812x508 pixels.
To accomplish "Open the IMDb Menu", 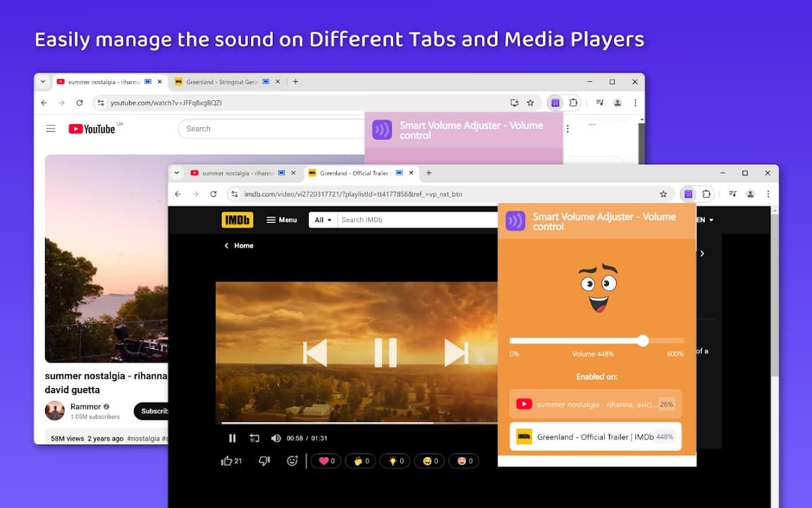I will click(281, 220).
